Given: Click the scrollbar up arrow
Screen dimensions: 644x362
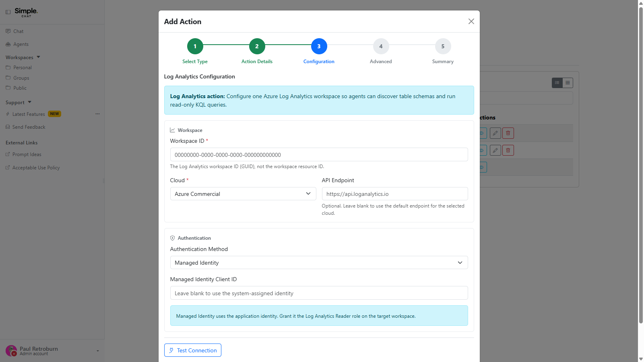Looking at the screenshot, I should click(x=641, y=3).
